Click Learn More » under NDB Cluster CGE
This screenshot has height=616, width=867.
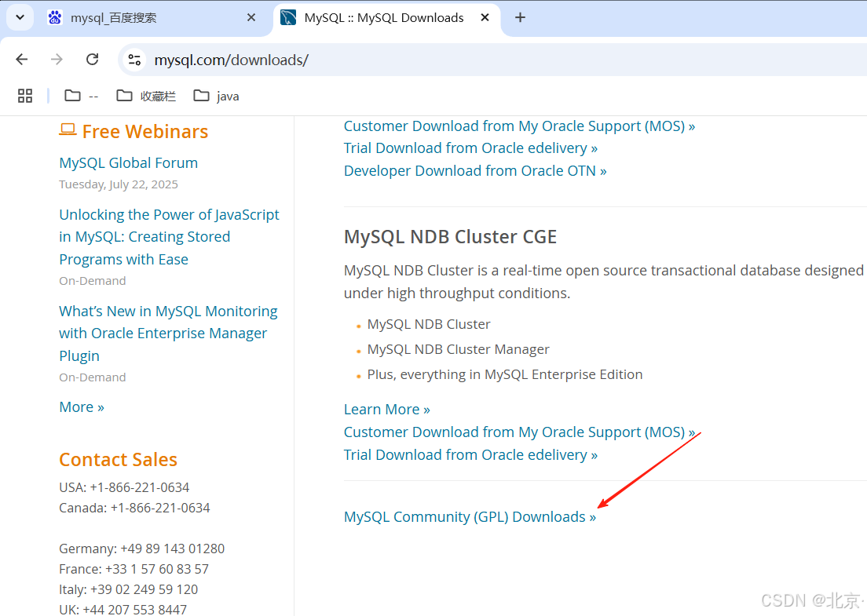click(386, 410)
